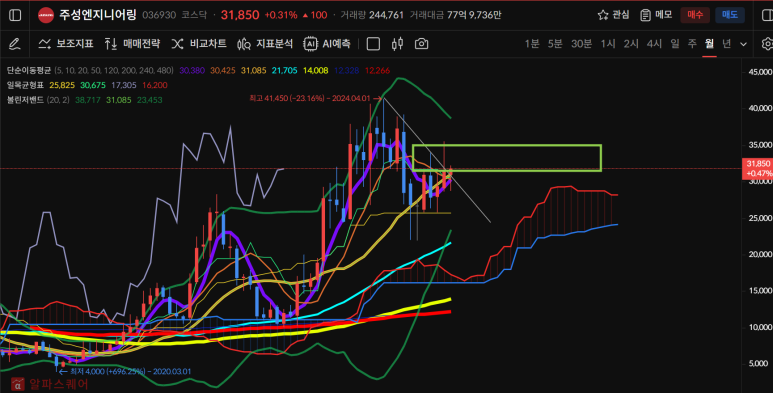Click the 30,675 Ichimoku value
773x393 pixels.
pyautogui.click(x=93, y=85)
